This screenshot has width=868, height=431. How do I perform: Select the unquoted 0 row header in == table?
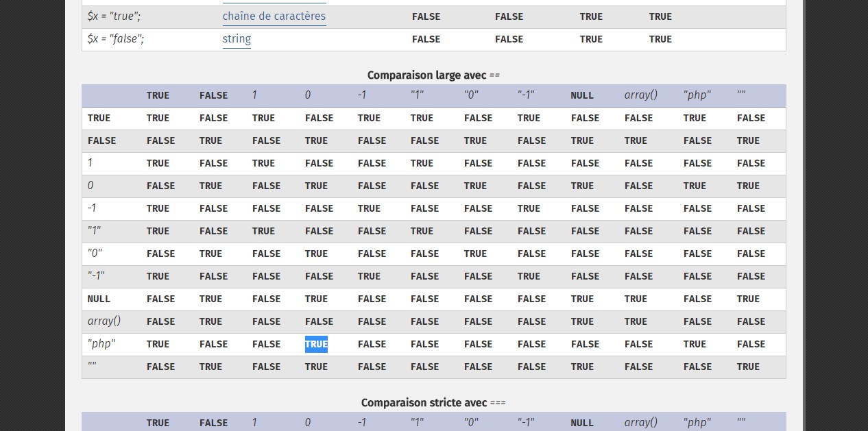(x=91, y=186)
